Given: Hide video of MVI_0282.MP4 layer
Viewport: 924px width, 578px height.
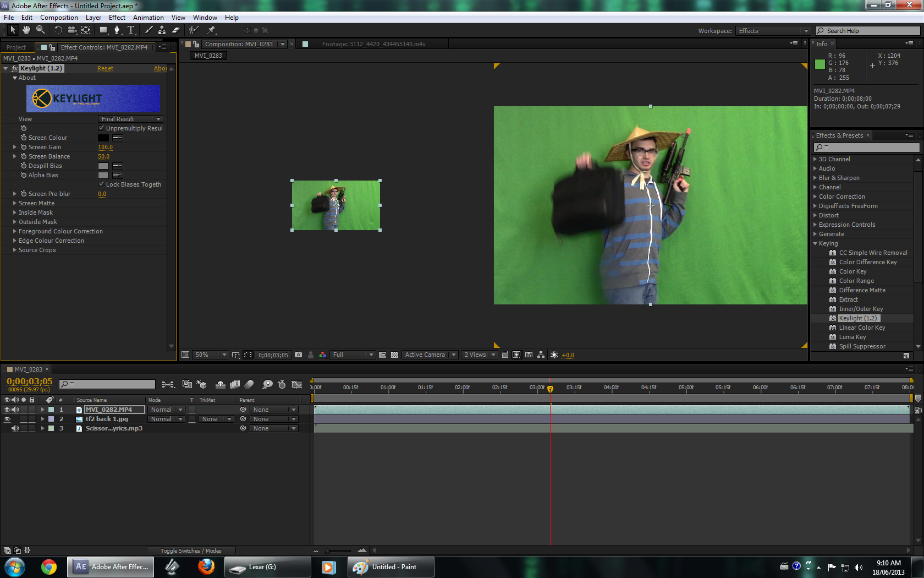Looking at the screenshot, I should (7, 410).
